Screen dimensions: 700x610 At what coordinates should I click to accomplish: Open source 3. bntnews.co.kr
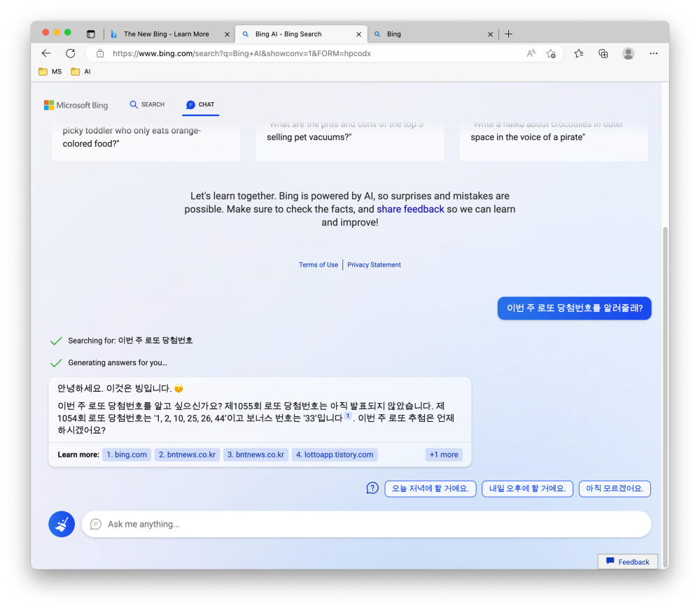[255, 455]
